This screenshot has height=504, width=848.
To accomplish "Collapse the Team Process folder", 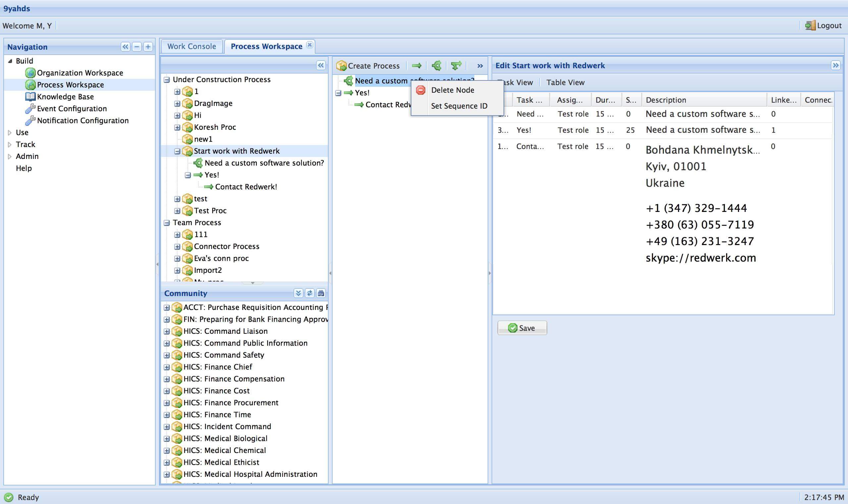I will (x=167, y=223).
